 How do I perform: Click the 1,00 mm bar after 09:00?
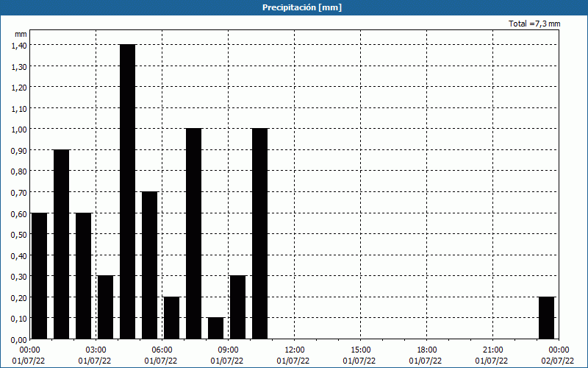(260, 233)
